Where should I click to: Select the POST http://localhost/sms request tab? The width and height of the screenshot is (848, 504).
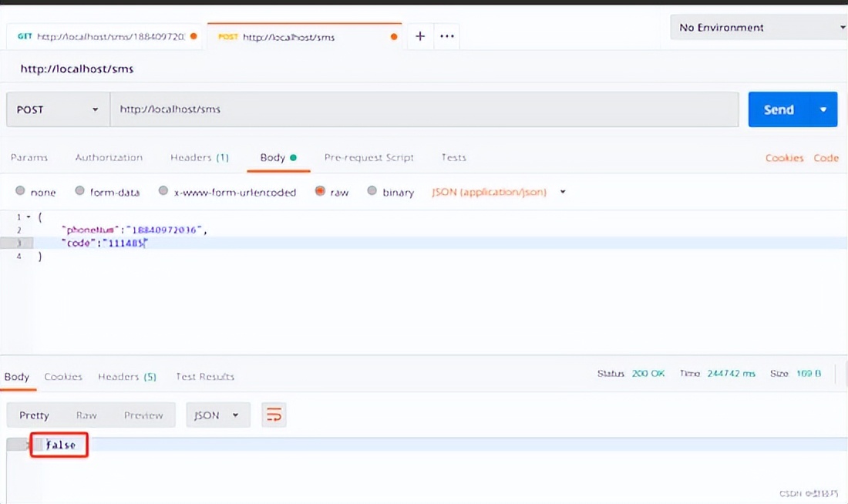305,36
